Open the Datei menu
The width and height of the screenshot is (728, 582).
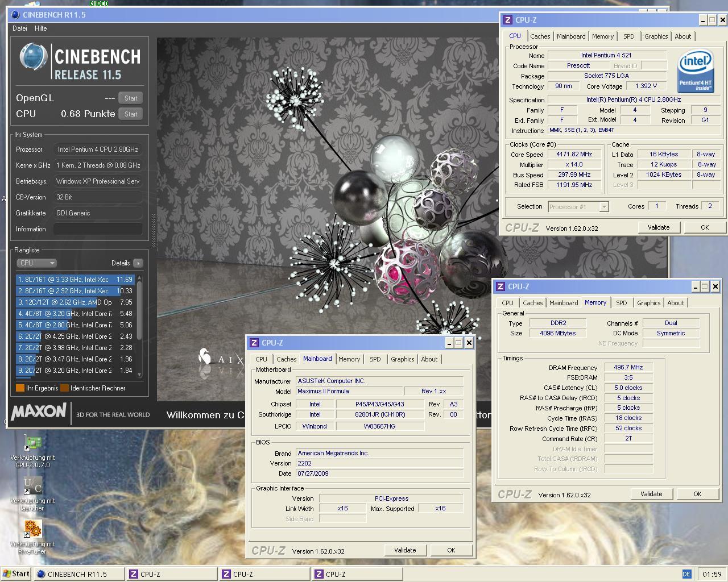coord(20,28)
